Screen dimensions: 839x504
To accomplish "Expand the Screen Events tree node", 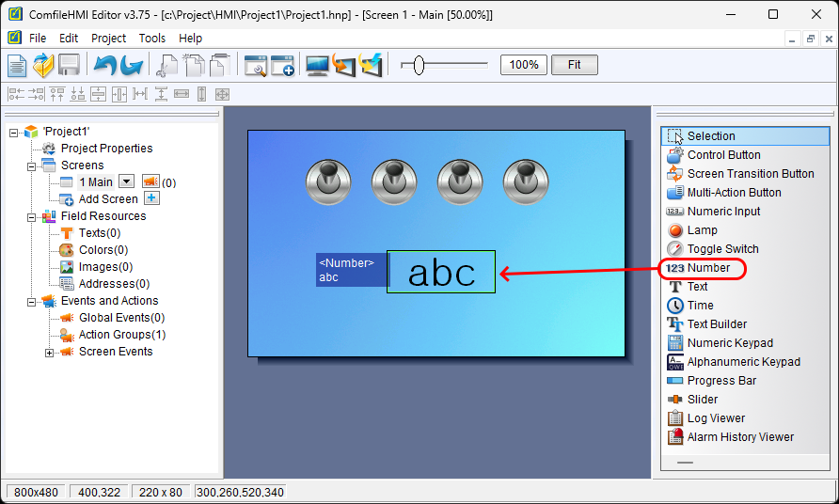I will 50,353.
